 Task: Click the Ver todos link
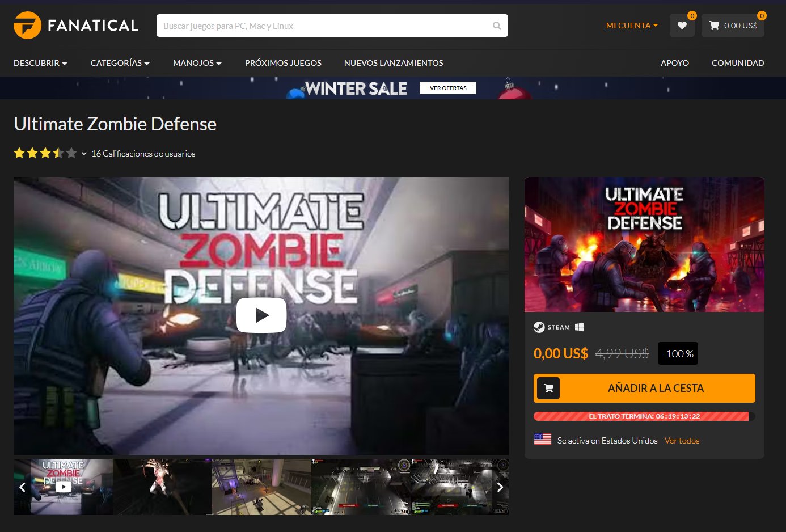click(682, 441)
